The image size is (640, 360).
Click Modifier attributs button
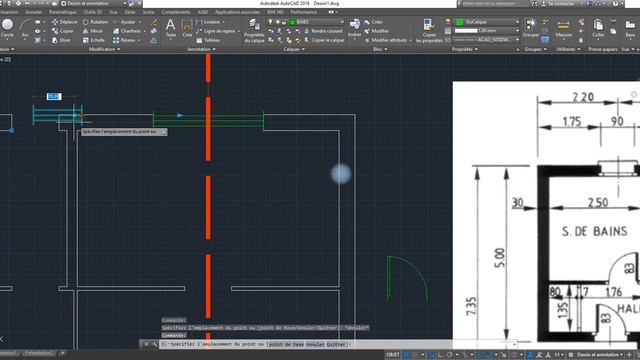(x=386, y=40)
